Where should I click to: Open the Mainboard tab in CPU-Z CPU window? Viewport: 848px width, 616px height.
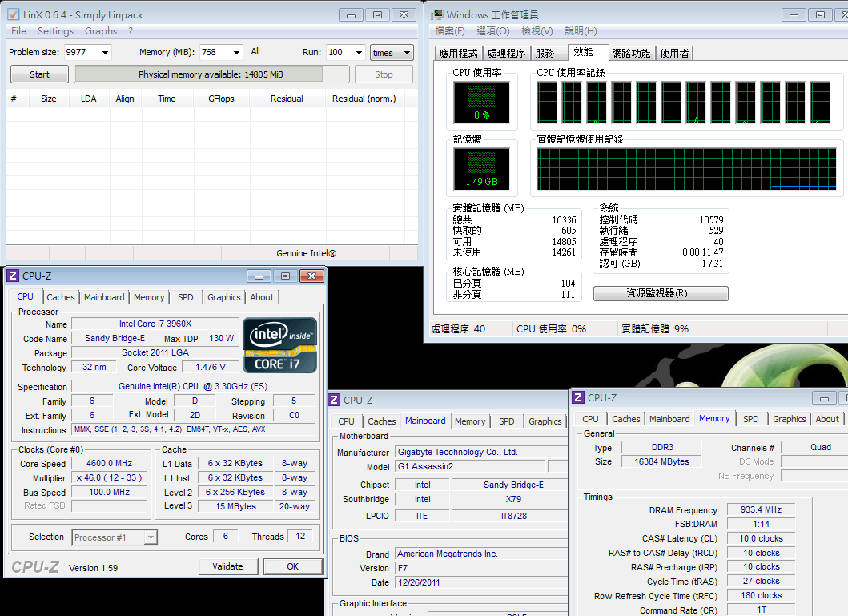click(x=104, y=297)
